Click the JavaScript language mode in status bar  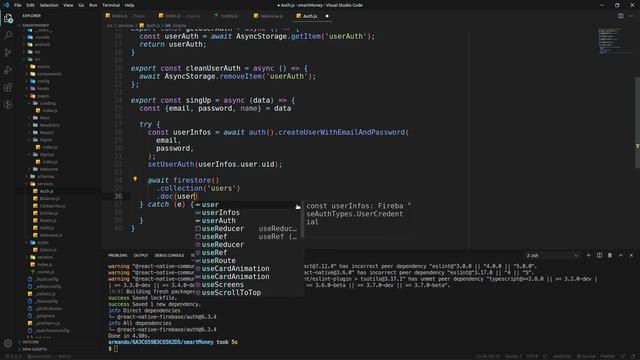(562, 356)
